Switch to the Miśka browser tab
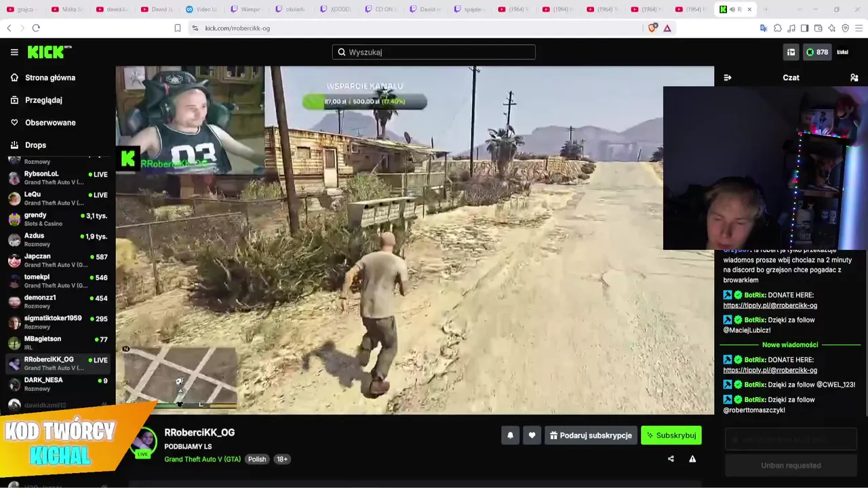Viewport: 868px width, 488px height. tap(68, 9)
